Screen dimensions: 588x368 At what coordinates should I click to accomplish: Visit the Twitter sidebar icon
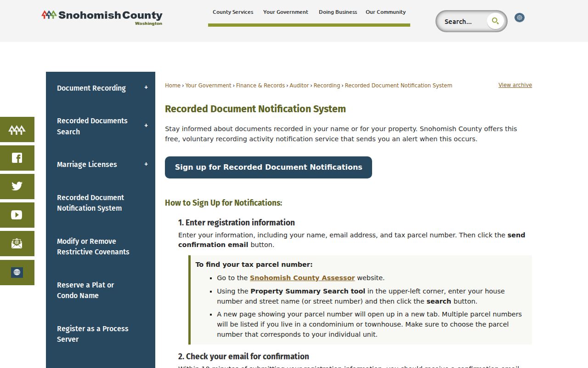click(17, 186)
